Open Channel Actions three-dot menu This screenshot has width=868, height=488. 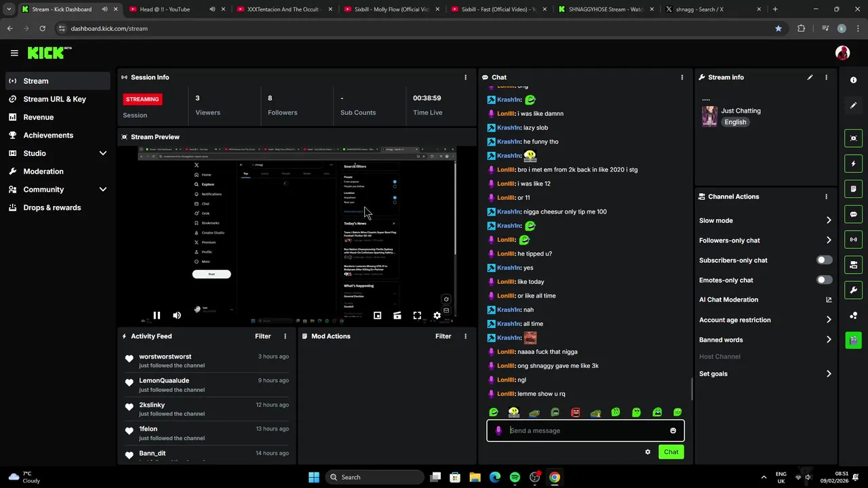(x=826, y=197)
